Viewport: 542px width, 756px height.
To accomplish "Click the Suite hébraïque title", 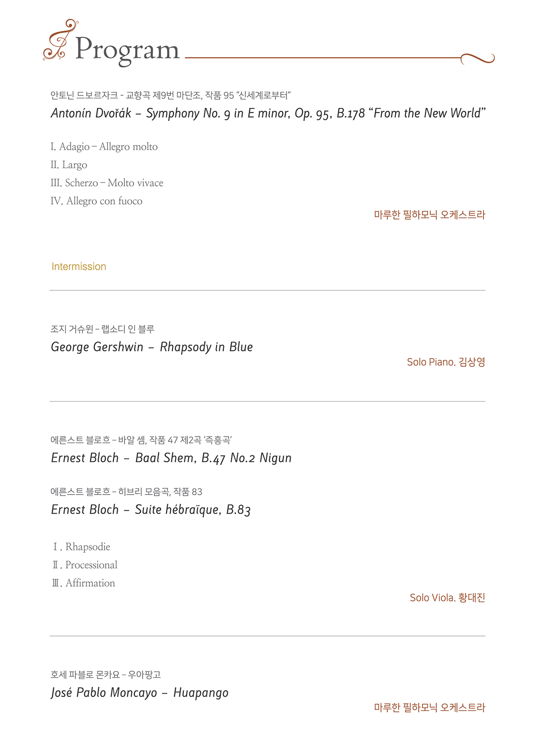I will (151, 510).
